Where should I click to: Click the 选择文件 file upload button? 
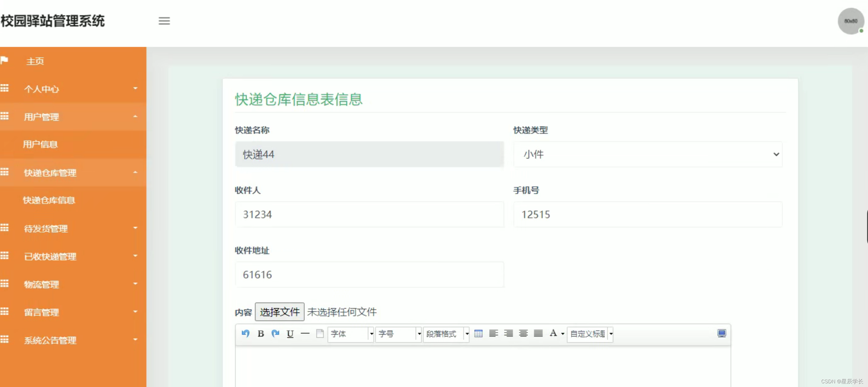(279, 312)
